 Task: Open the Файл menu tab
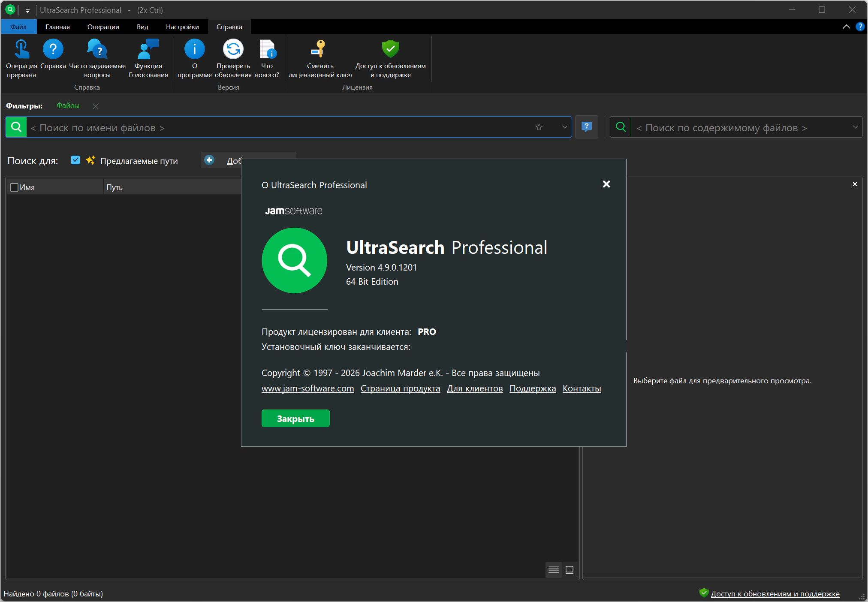coord(18,27)
